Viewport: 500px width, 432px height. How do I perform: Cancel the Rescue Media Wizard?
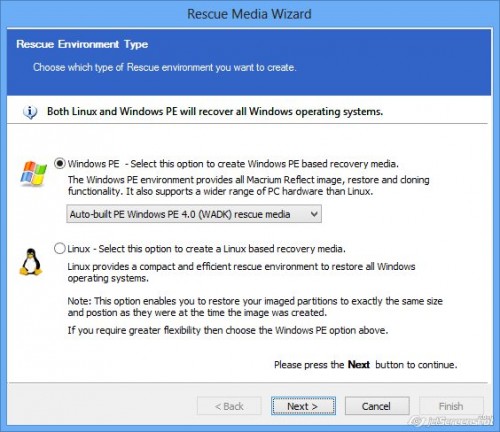(x=377, y=406)
